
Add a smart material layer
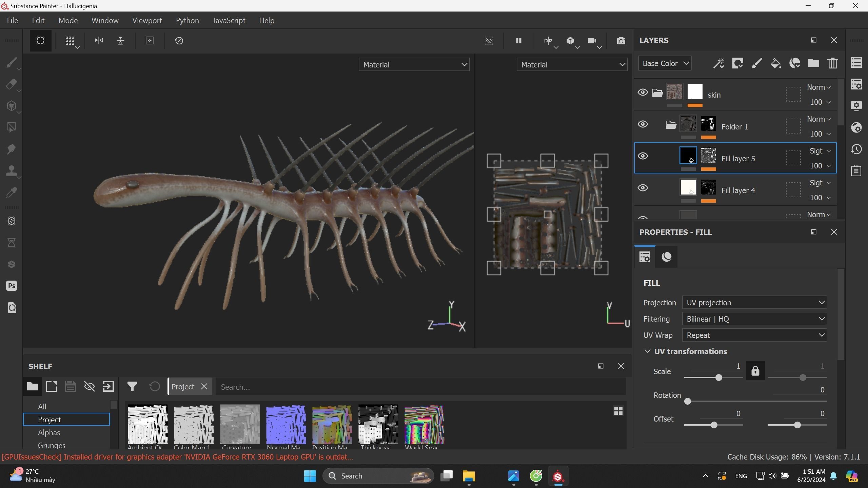click(794, 63)
